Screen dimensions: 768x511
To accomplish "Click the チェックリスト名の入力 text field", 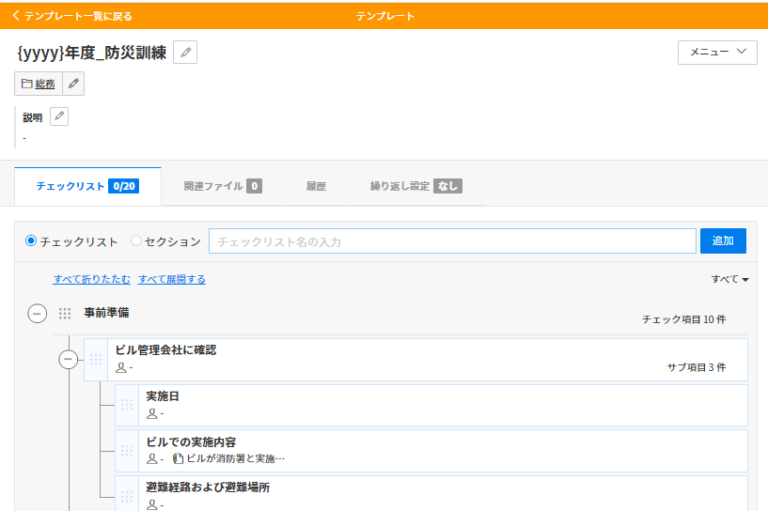I will point(452,241).
